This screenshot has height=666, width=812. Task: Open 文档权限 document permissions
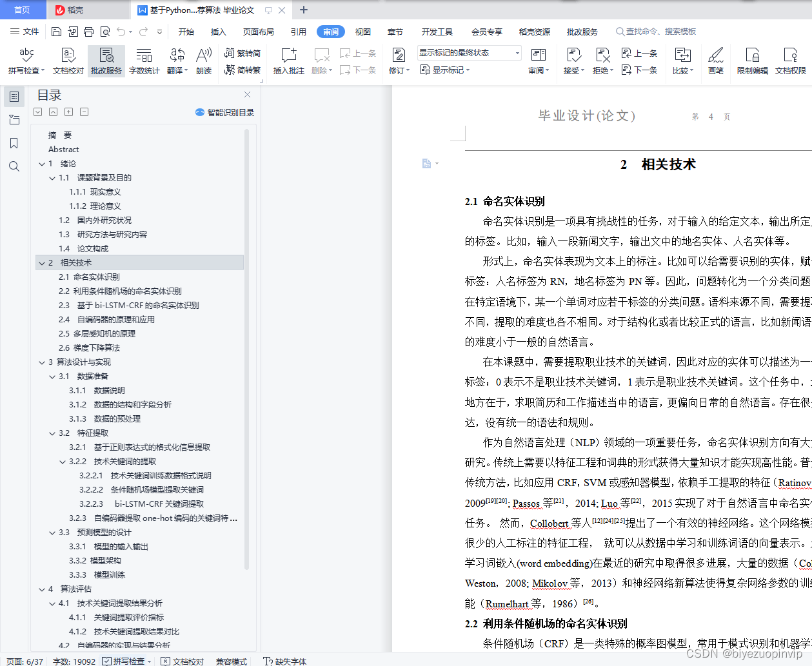tap(790, 61)
